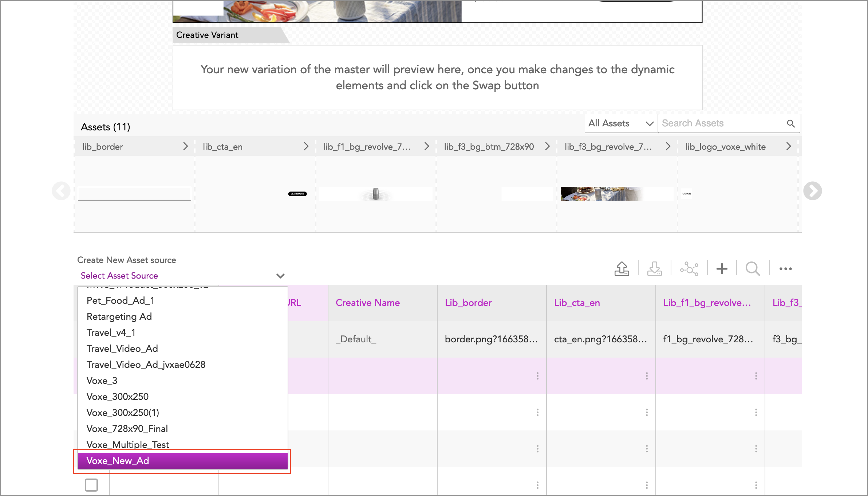
Task: Click the network nodes icon in toolbar
Action: 689,269
